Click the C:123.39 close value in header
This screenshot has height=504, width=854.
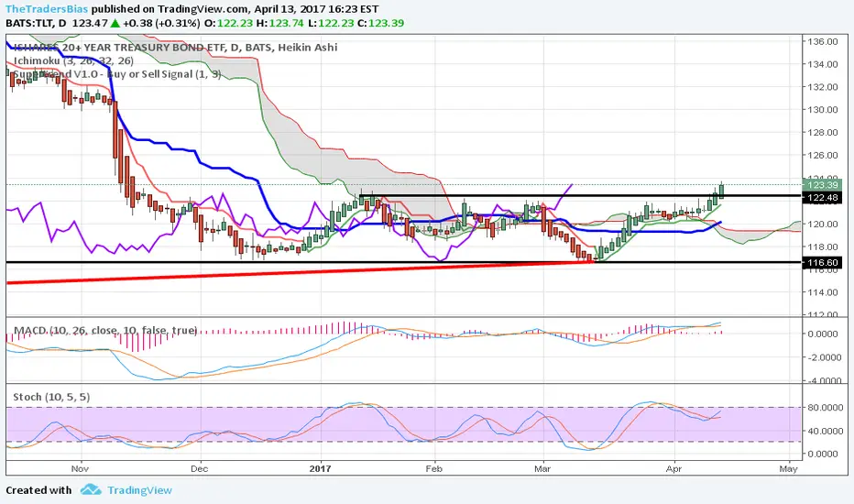click(x=380, y=23)
